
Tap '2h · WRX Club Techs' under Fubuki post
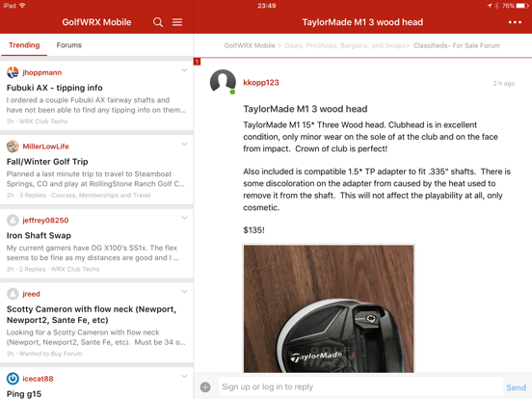pos(37,121)
